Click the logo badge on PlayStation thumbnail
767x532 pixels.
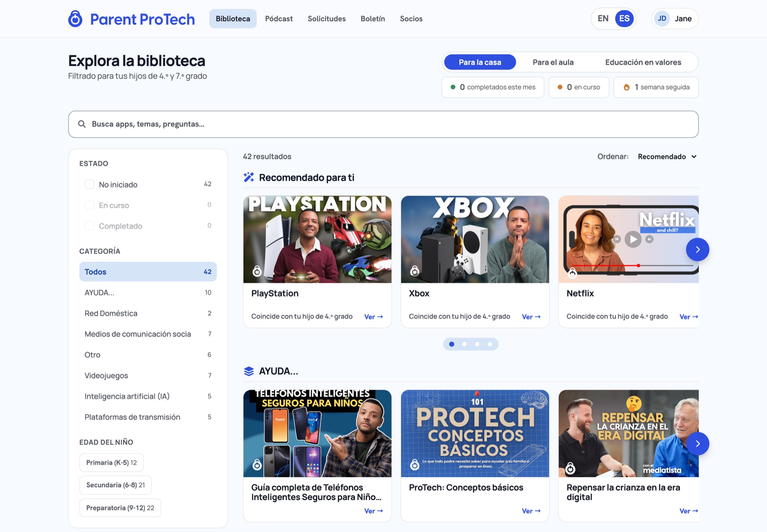pos(257,272)
